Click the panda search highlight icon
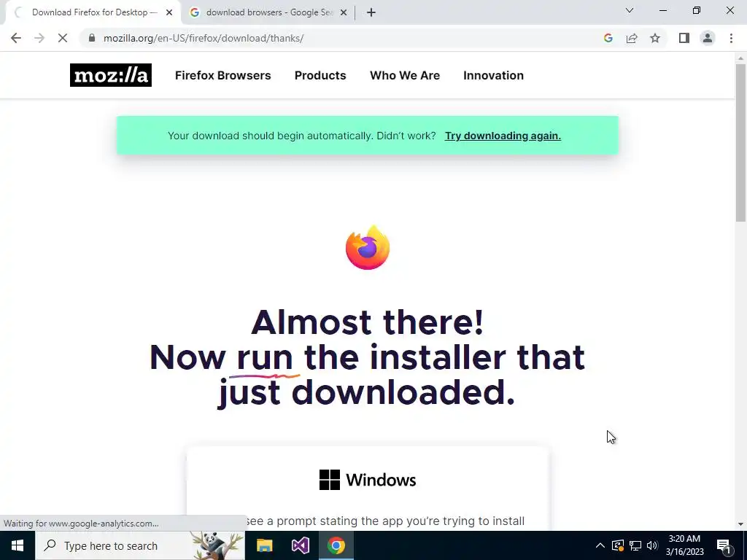 217,545
